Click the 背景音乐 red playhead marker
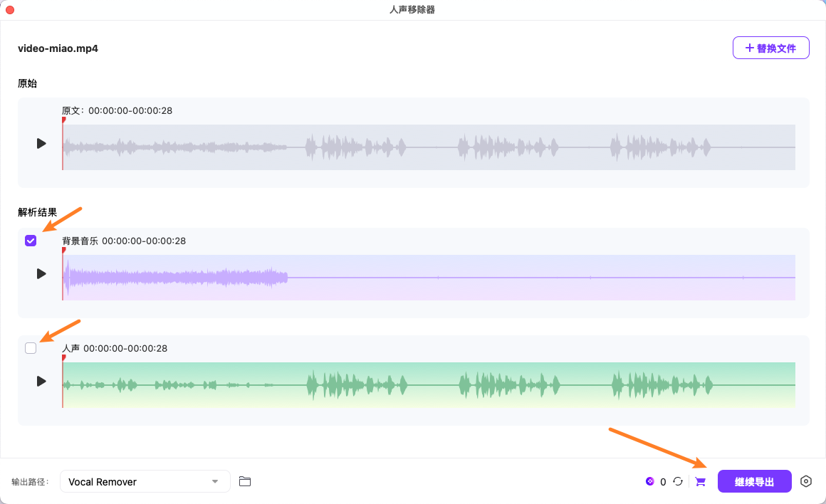Viewport: 826px width, 504px height. click(x=63, y=251)
